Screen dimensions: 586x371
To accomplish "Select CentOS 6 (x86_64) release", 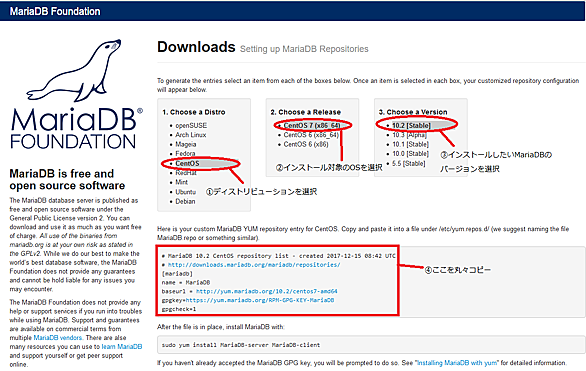I will click(311, 135).
